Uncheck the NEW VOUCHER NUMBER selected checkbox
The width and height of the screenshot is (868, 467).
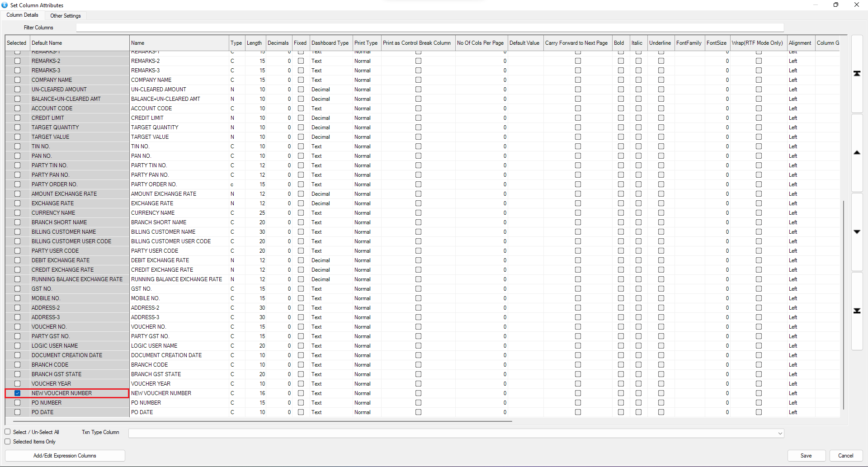click(17, 393)
